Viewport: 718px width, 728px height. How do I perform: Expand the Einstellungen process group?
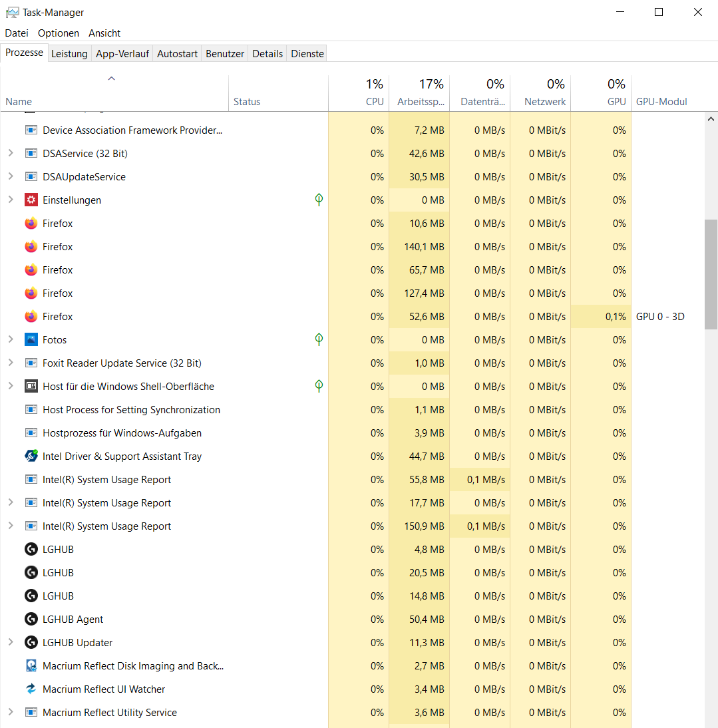pos(11,200)
